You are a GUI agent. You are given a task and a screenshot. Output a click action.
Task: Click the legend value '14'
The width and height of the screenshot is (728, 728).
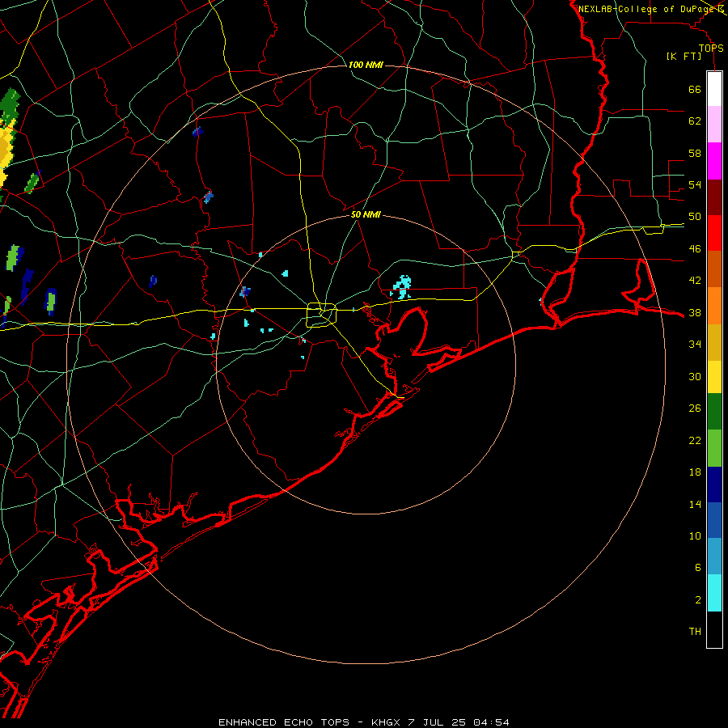(x=695, y=504)
